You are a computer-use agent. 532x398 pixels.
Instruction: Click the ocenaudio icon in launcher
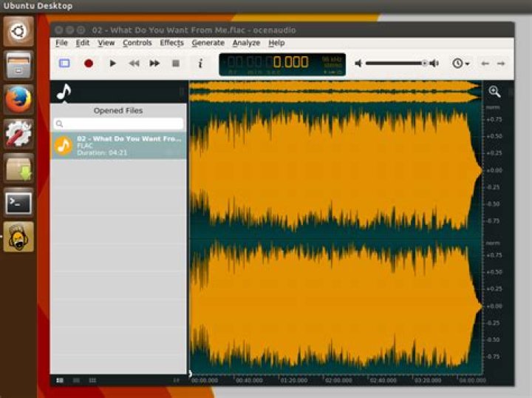(18, 237)
